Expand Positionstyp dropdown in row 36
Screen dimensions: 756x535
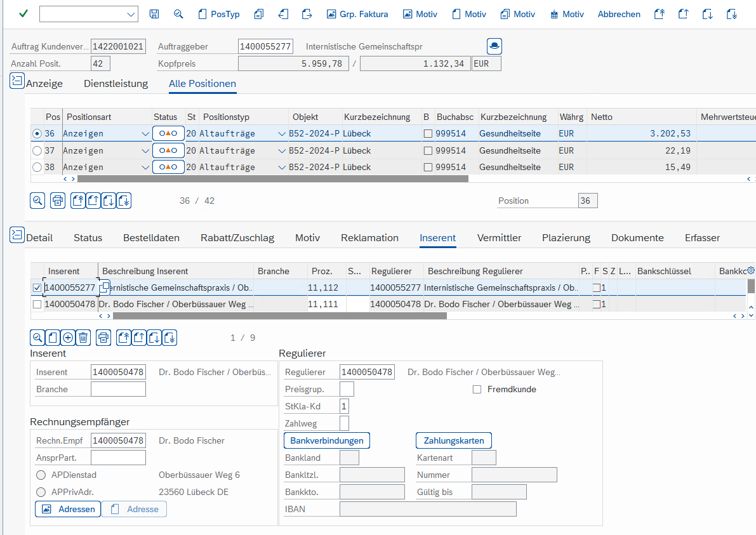(282, 133)
